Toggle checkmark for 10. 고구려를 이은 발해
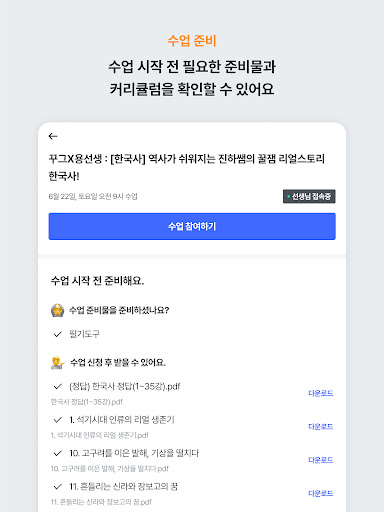The image size is (384, 512). coord(58,453)
